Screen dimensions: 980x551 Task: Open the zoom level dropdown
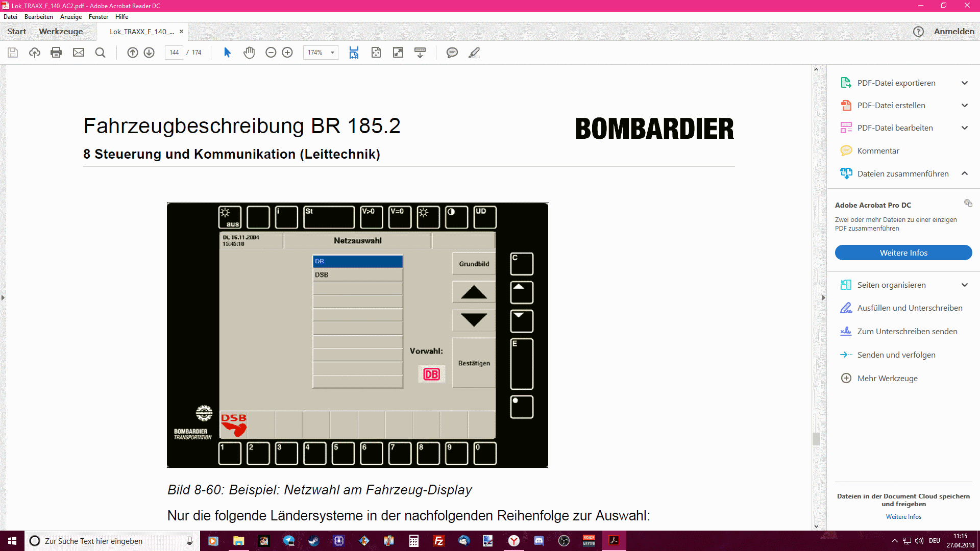[x=332, y=53]
